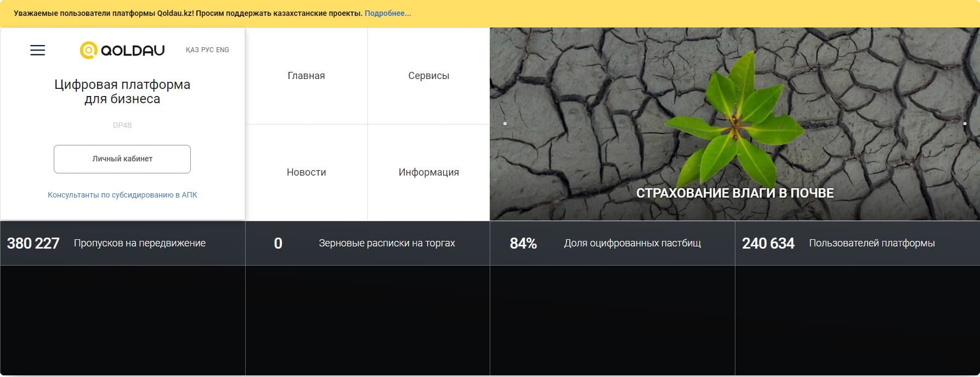Switch language to РУС
This screenshot has width=980, height=377.
(207, 50)
